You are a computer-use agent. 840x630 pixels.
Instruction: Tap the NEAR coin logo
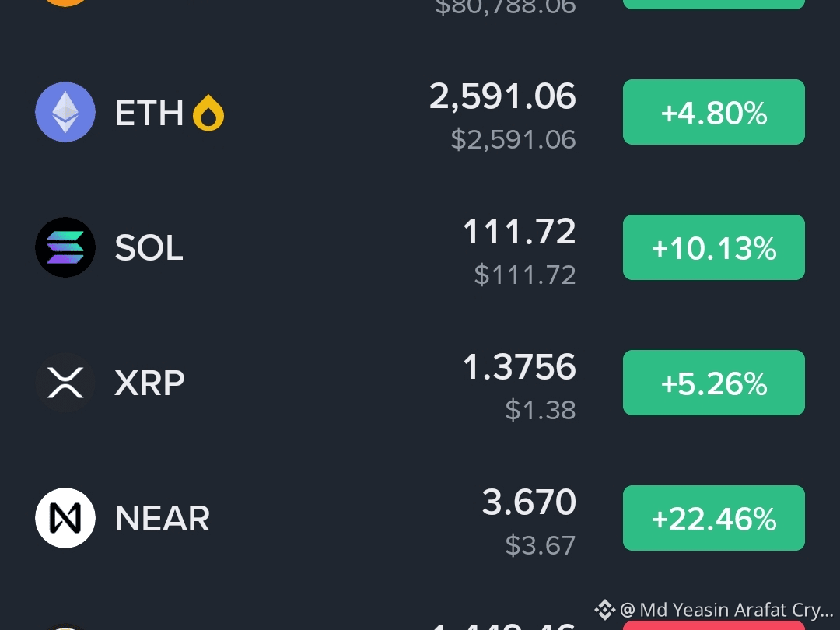[65, 518]
